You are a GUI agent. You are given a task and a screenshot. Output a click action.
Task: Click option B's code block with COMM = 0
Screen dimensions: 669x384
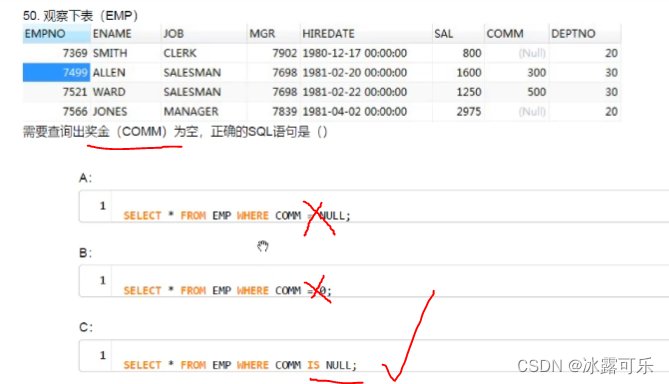374,281
